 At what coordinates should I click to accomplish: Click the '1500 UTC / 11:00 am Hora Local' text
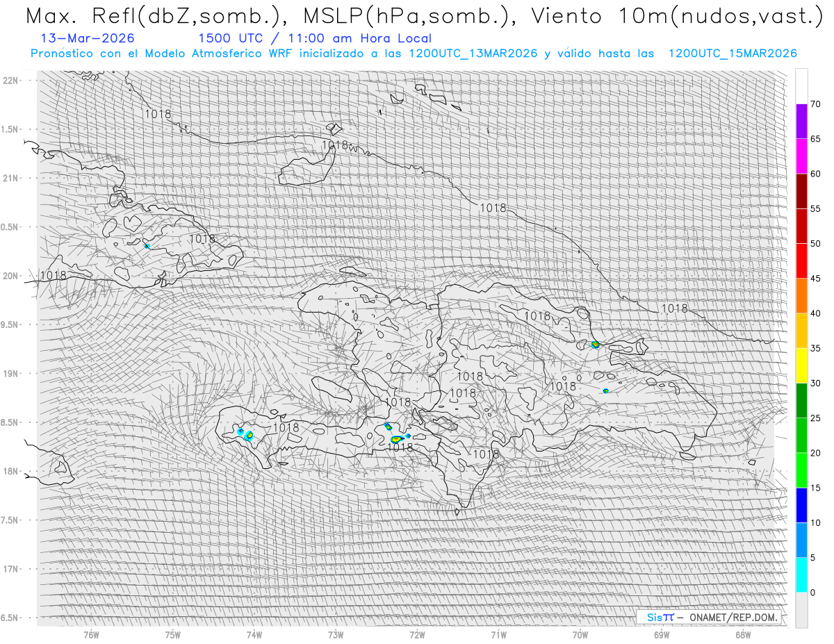click(x=315, y=38)
